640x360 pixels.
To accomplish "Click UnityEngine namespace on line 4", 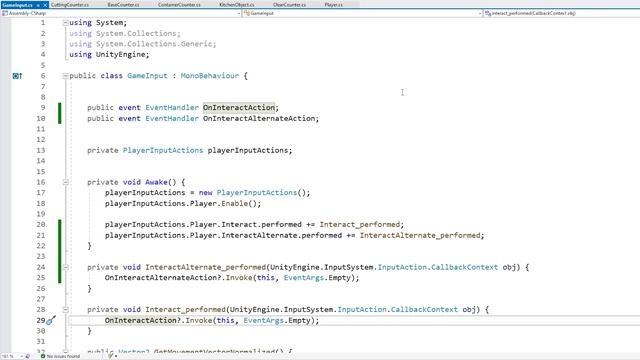I will 120,55.
